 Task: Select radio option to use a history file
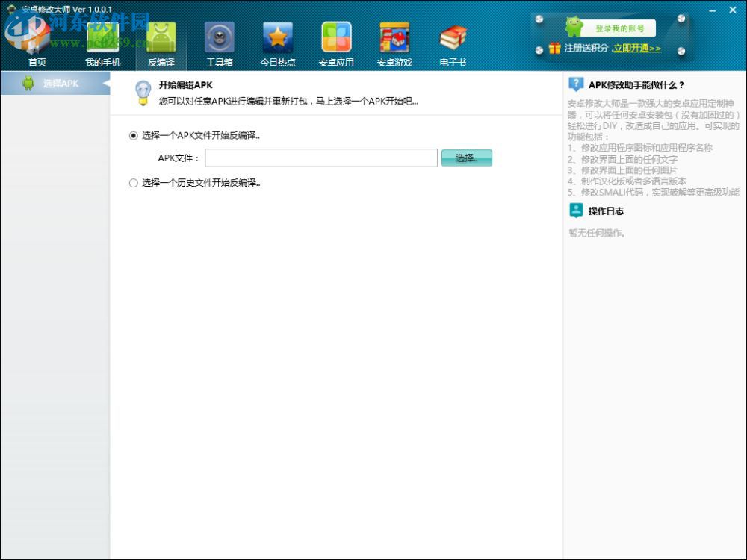pyautogui.click(x=133, y=182)
